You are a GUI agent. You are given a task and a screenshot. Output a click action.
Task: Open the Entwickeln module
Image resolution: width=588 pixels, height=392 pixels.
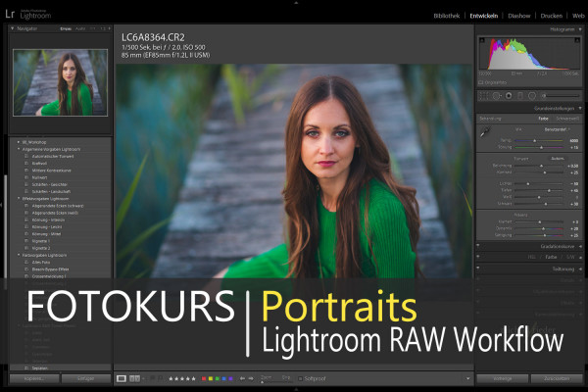pyautogui.click(x=484, y=16)
